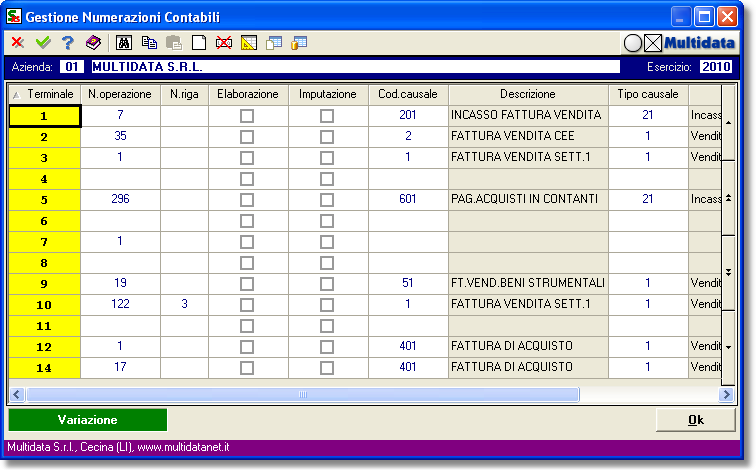Screen dimensions: 756x472
Task: Toggle Imputazione checkbox for terminal 5
Action: [x=327, y=200]
